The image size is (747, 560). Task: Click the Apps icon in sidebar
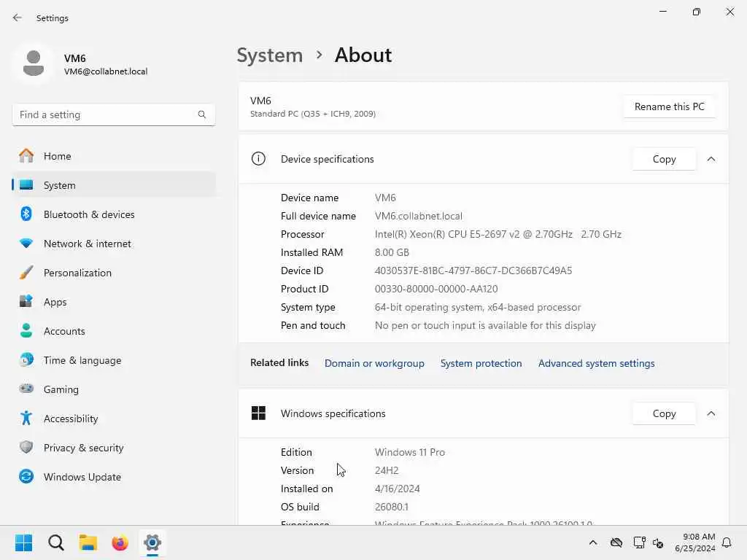(26, 301)
